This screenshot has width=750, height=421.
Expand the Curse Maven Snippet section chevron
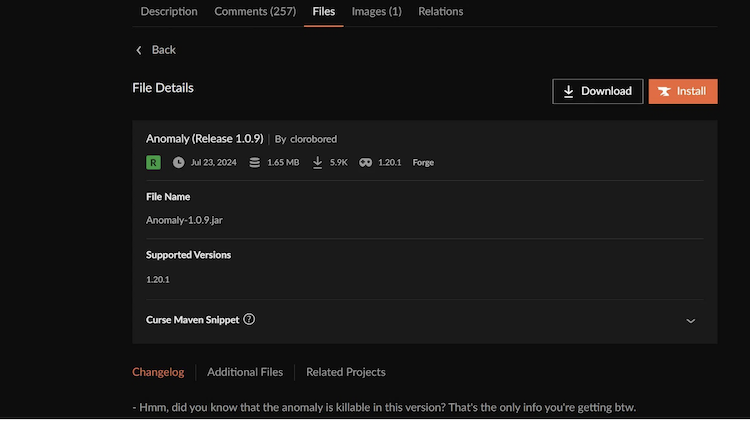[x=690, y=321]
